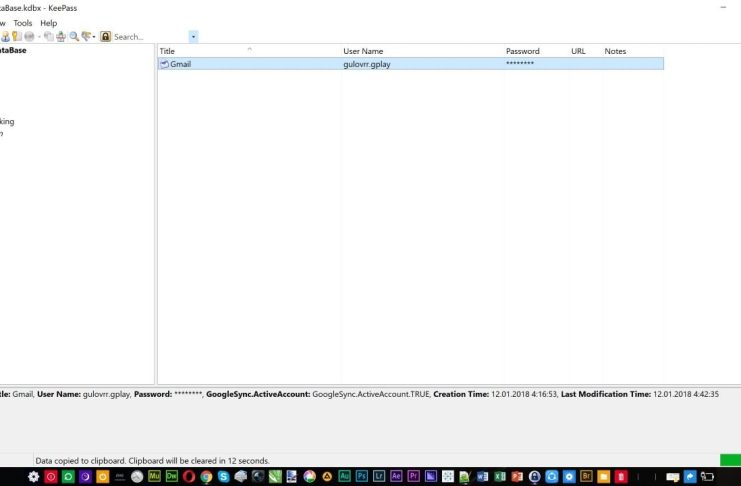The height and width of the screenshot is (486, 741).
Task: Click into the Search field
Action: [x=150, y=36]
